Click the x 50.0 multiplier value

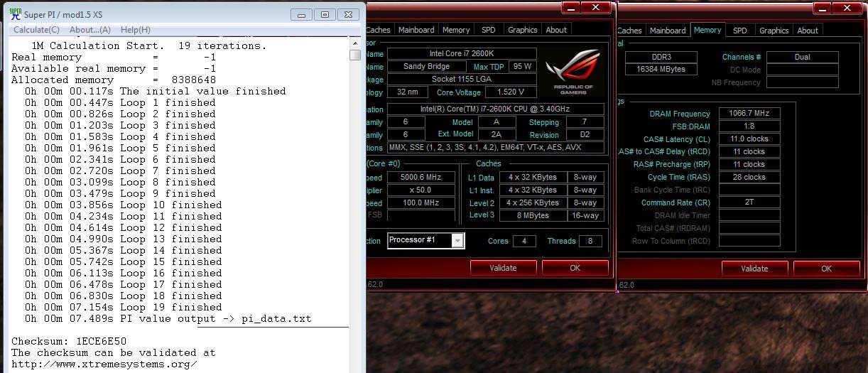coord(421,190)
